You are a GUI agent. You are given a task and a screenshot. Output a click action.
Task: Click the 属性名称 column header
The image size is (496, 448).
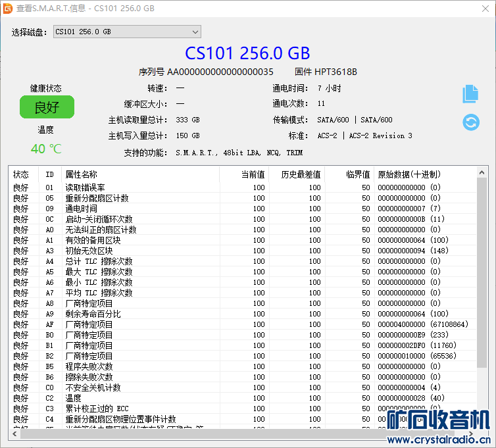141,174
